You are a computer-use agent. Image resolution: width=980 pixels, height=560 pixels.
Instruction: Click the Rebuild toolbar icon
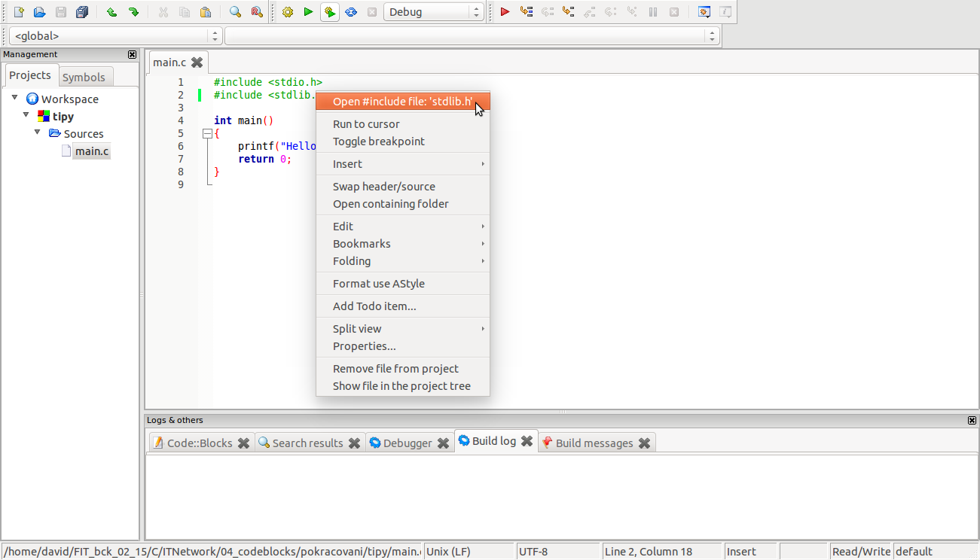pyautogui.click(x=351, y=11)
